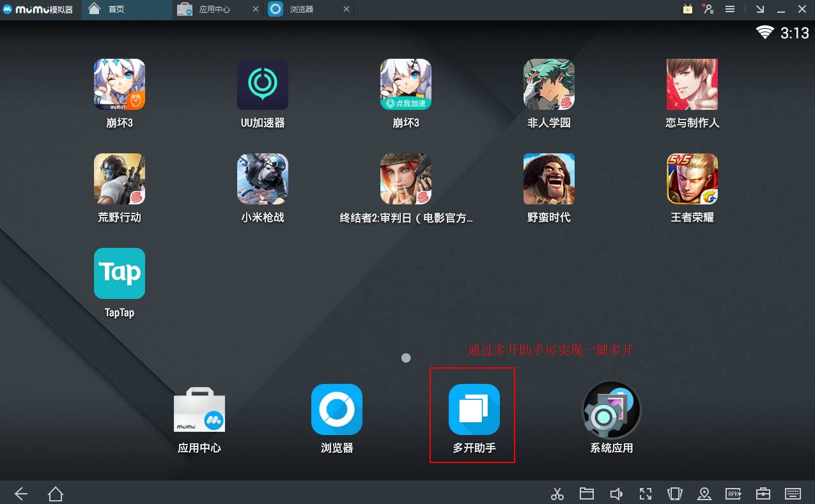The image size is (815, 504).
Task: Toggle fullscreen mode
Action: [645, 493]
